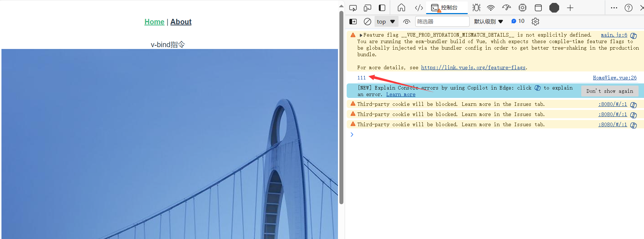Click the 10 issues counter
The image size is (644, 239).
518,21
